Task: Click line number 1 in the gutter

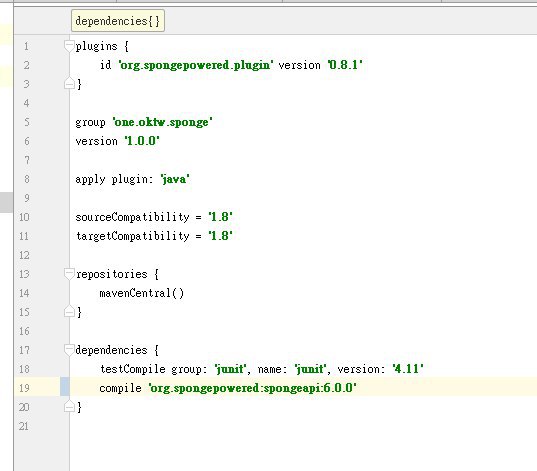Action: (x=26, y=46)
